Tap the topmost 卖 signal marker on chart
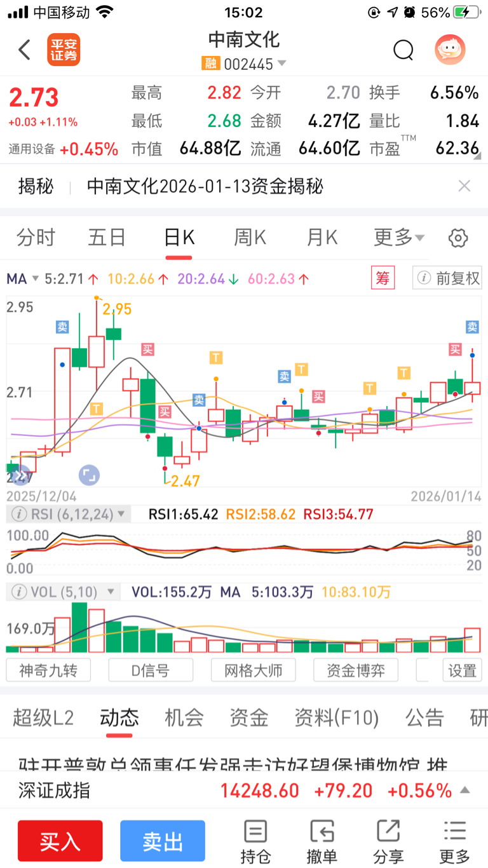 pos(62,327)
